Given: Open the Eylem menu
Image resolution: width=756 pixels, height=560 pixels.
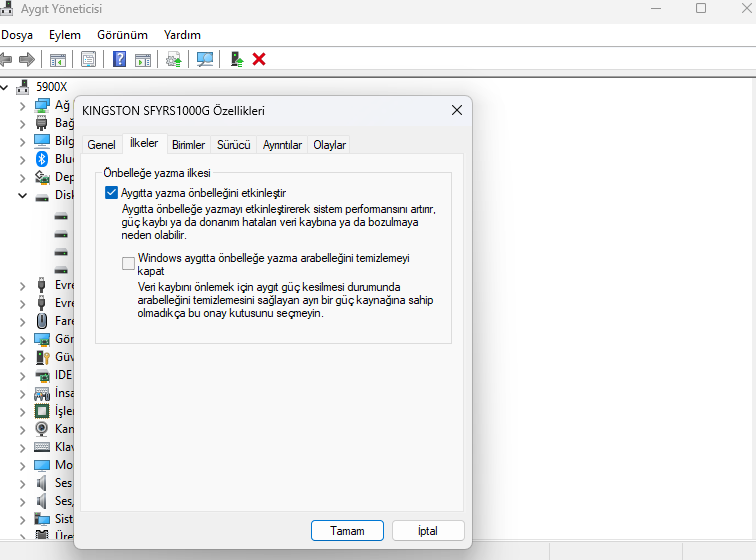Looking at the screenshot, I should coord(65,35).
